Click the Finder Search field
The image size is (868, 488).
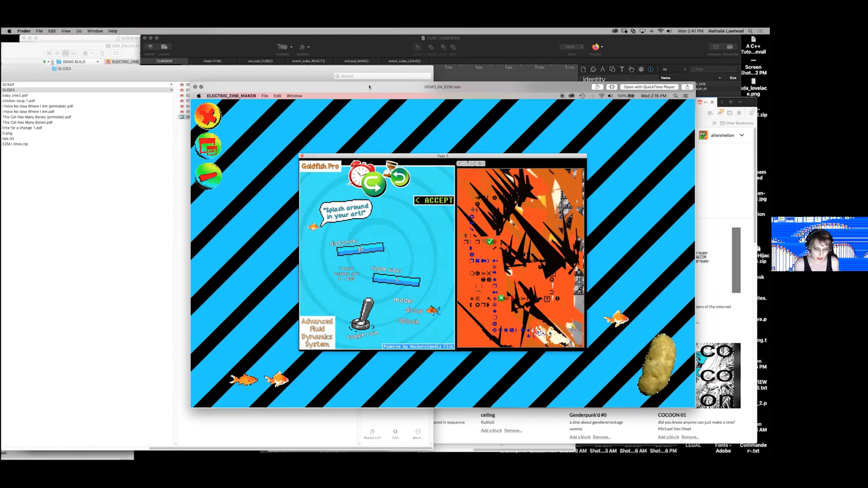click(383, 76)
